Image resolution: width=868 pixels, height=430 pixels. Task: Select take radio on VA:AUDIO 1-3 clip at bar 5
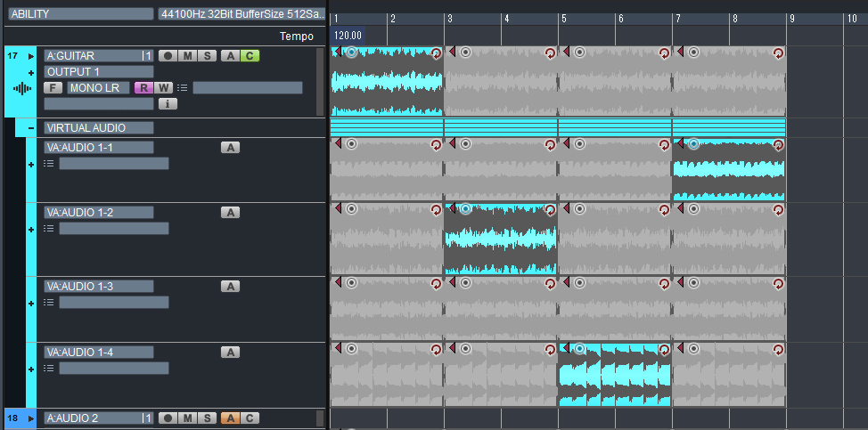[x=579, y=282]
